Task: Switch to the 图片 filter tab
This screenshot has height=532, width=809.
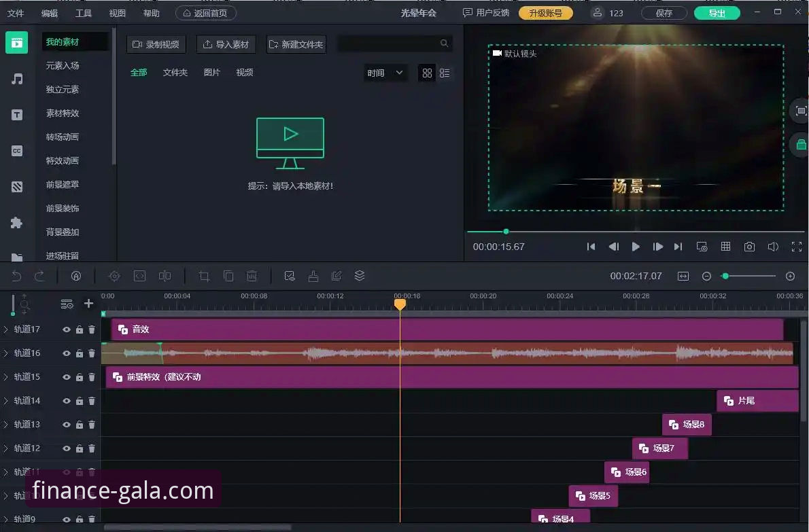Action: pyautogui.click(x=212, y=73)
